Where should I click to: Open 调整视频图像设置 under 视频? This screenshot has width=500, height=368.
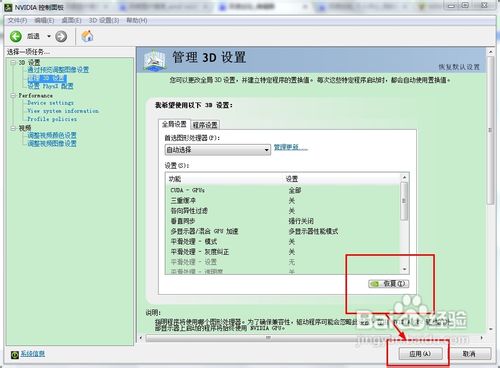52,144
